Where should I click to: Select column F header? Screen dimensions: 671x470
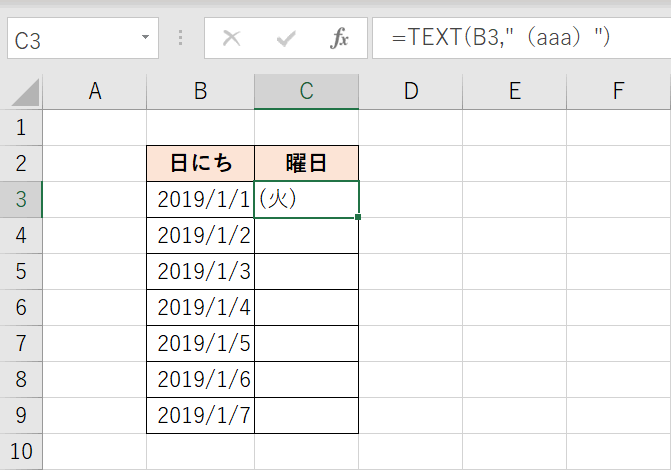[x=618, y=92]
